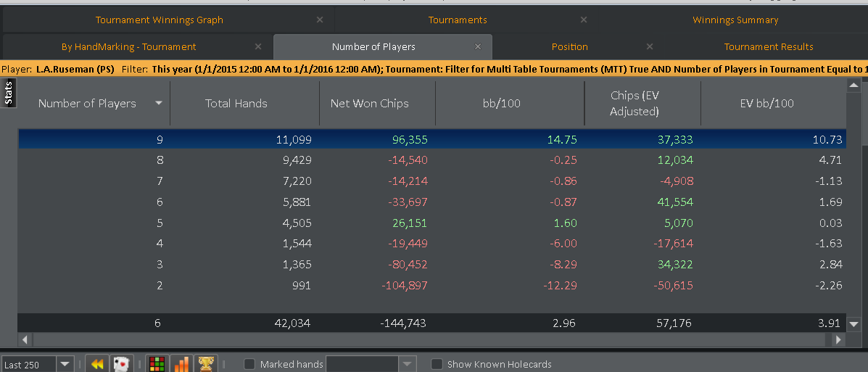Open the Marked hands dropdown list

pyautogui.click(x=408, y=364)
